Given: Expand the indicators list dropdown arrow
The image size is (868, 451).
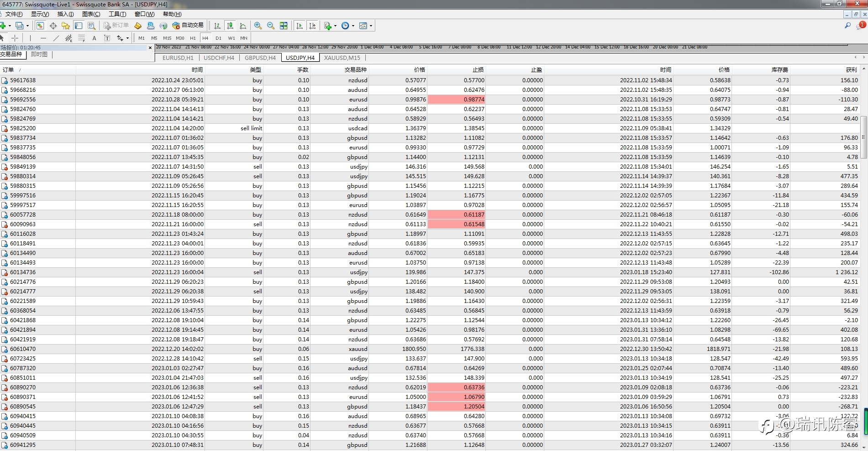Looking at the screenshot, I should click(x=335, y=26).
